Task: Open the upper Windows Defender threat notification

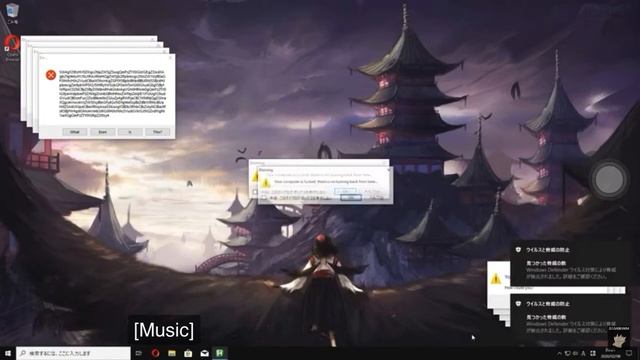Action: 568,264
